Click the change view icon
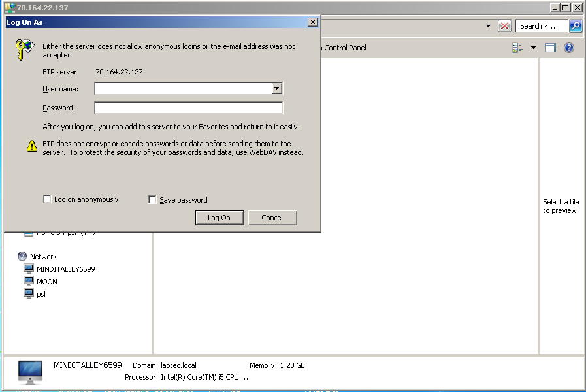 [x=518, y=48]
